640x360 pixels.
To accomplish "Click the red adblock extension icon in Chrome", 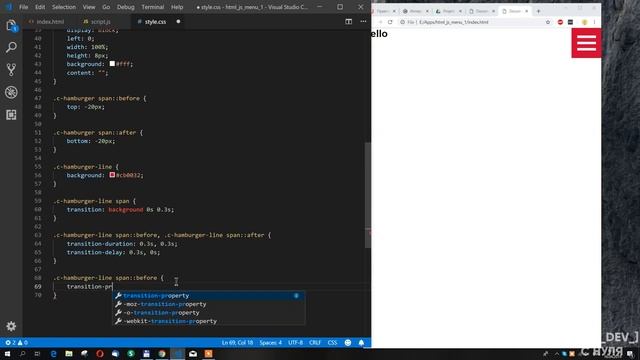I will 560,22.
